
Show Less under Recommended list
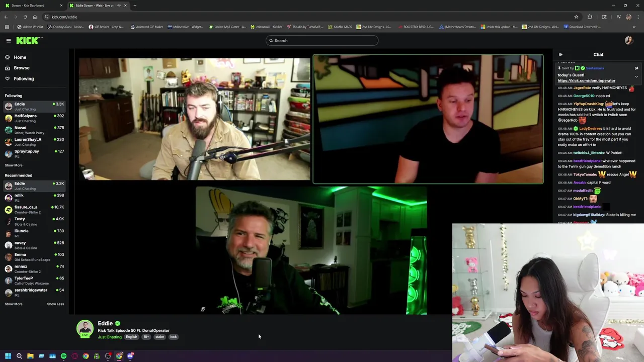(x=55, y=304)
